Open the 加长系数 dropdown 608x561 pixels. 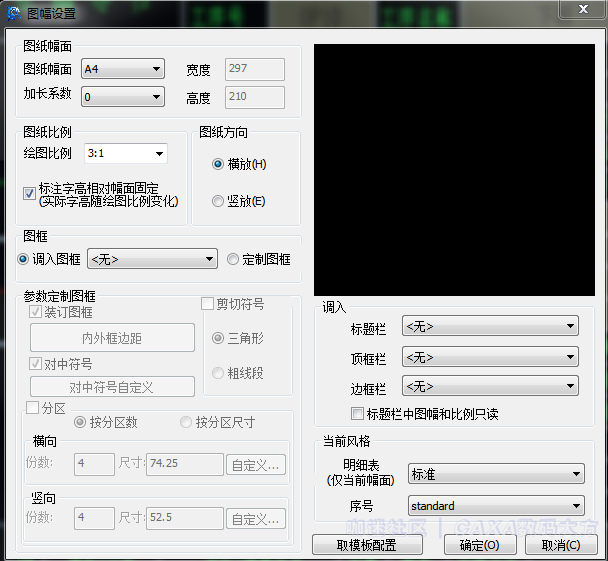(123, 96)
